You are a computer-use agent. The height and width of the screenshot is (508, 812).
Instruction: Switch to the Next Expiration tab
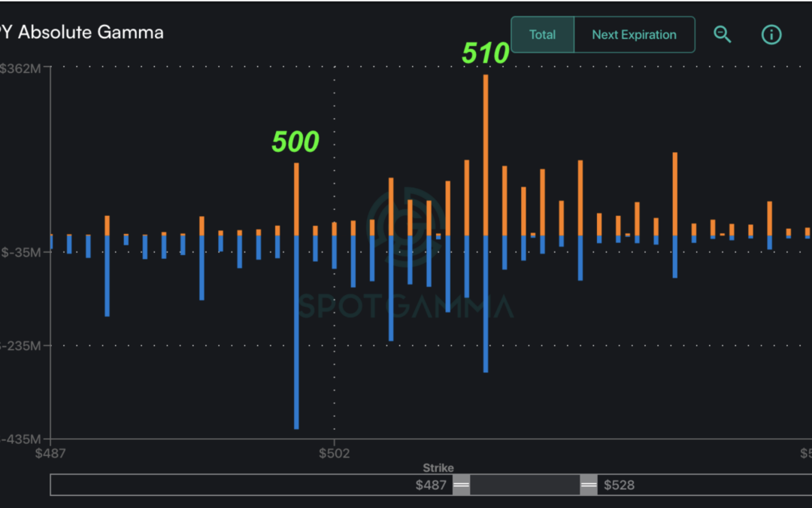coord(634,35)
